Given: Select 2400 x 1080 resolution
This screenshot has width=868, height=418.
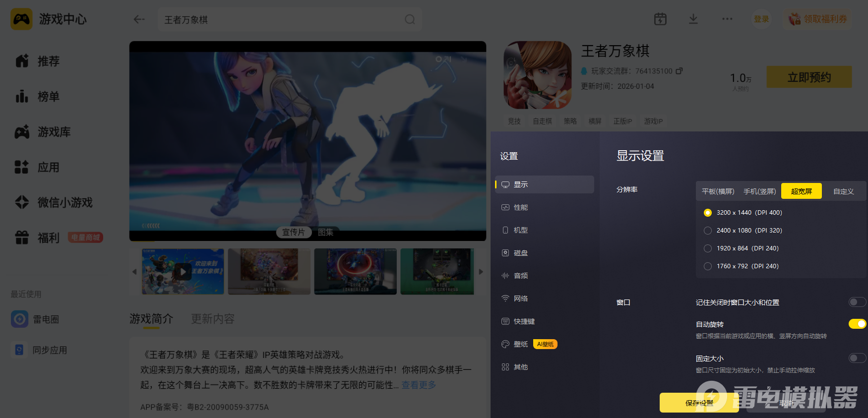Looking at the screenshot, I should [x=708, y=231].
